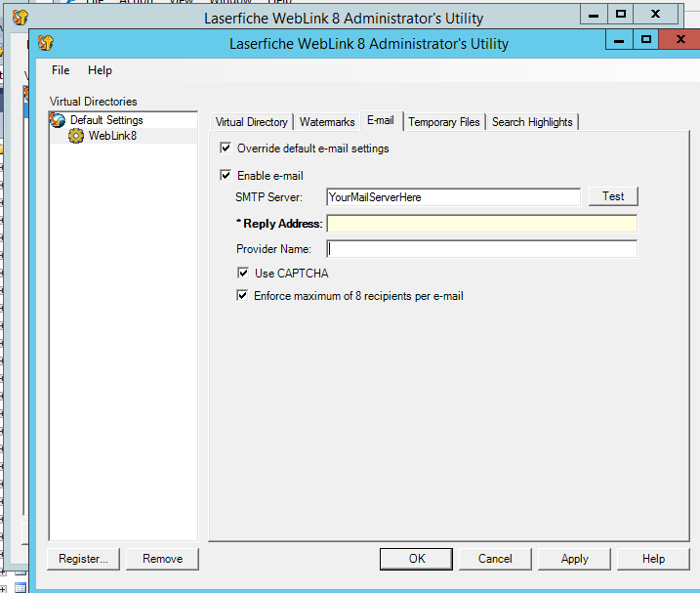
Task: Select the Default Settings tree item
Action: click(x=106, y=120)
